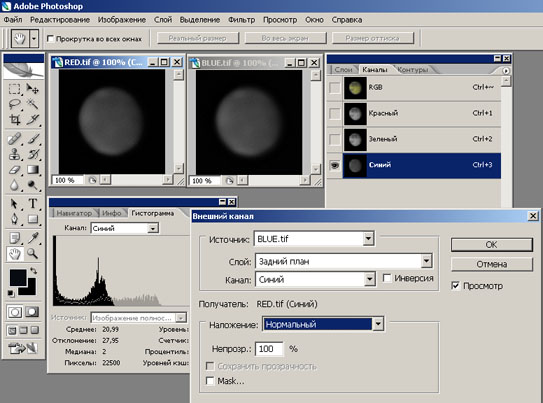Select the Healing Brush tool
Image resolution: width=543 pixels, height=403 pixels.
click(14, 139)
